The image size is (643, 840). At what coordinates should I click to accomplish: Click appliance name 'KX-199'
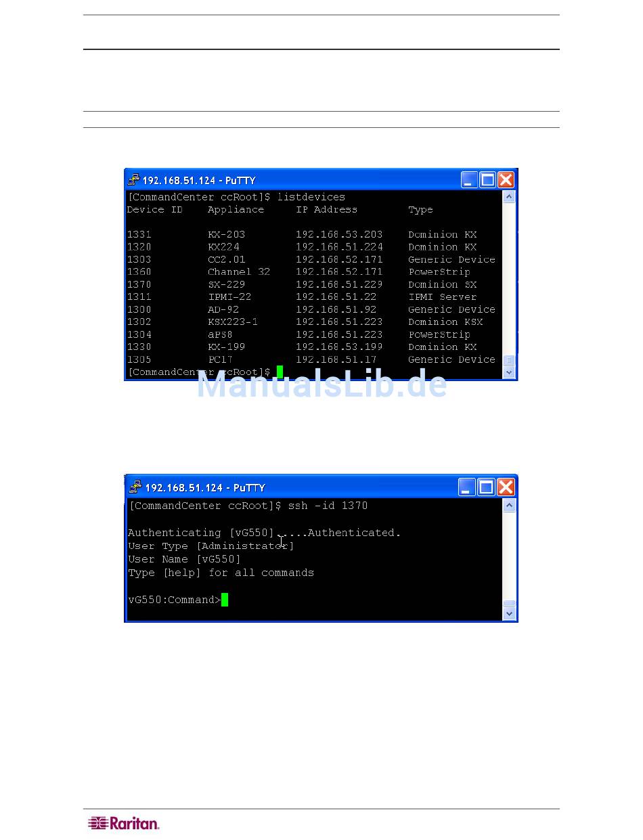[227, 347]
